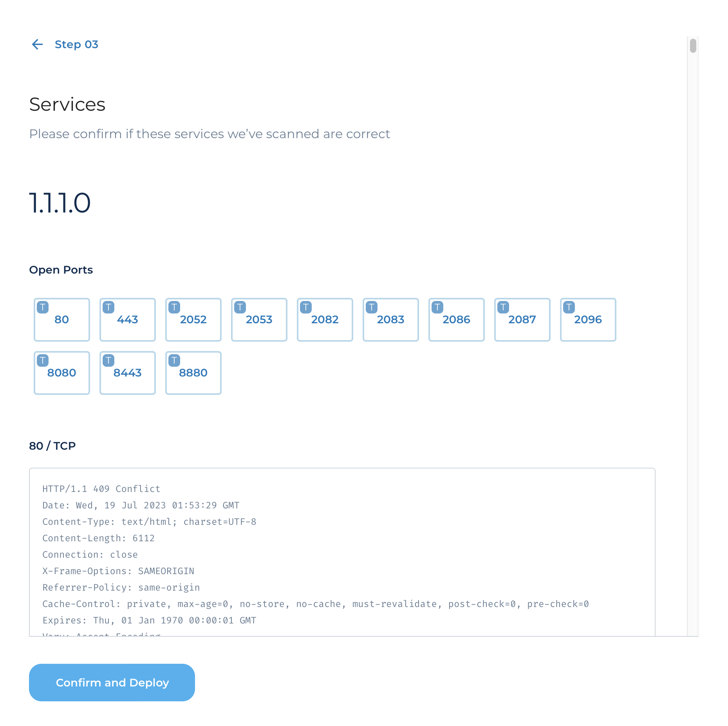The height and width of the screenshot is (726, 728).
Task: Open details for port 2087
Action: pyautogui.click(x=522, y=320)
